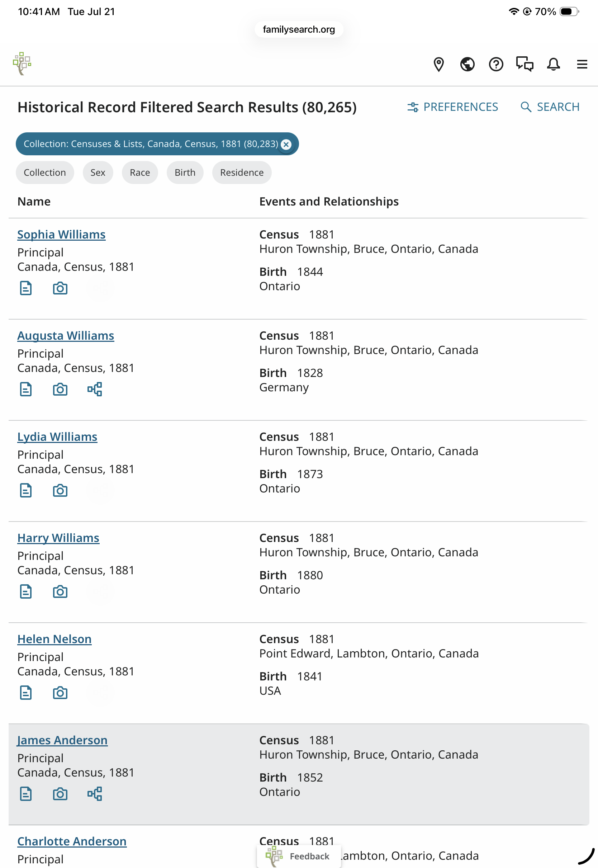Open the chat messages icon
598x868 pixels.
[525, 65]
